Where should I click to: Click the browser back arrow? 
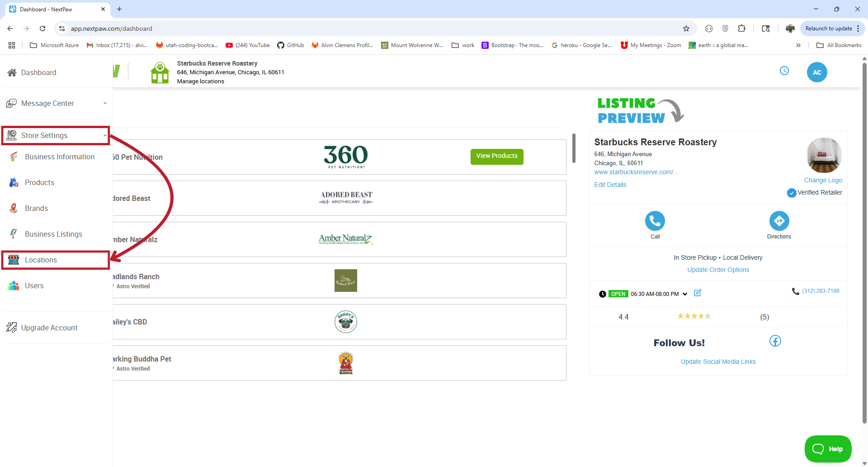click(10, 29)
